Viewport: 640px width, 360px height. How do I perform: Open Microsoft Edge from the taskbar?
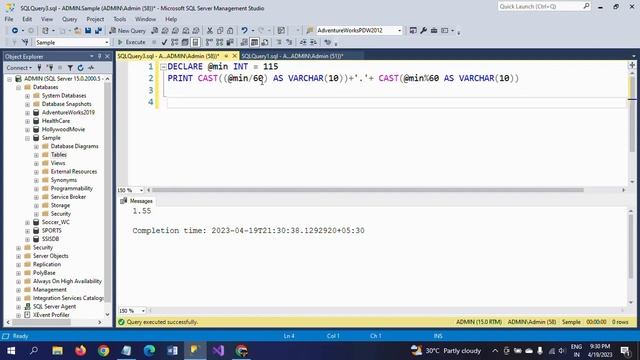pos(149,351)
